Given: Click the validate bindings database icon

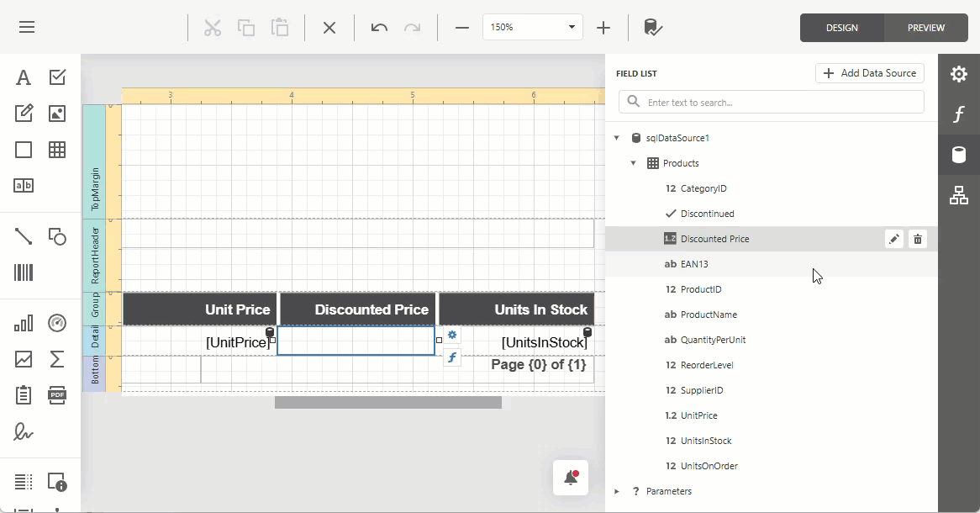Looking at the screenshot, I should click(x=652, y=28).
